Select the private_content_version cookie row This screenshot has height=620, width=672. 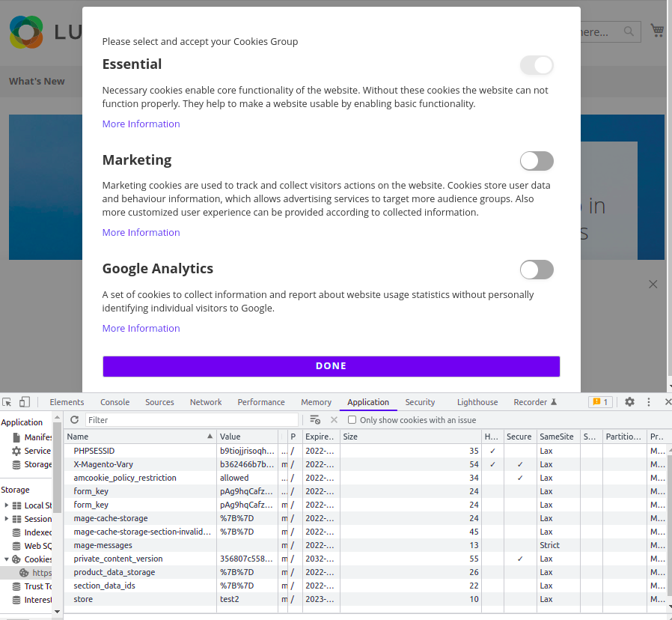pos(366,559)
